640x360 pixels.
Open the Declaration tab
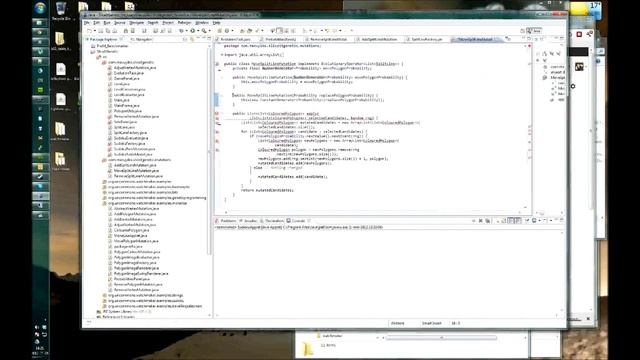(x=272, y=221)
